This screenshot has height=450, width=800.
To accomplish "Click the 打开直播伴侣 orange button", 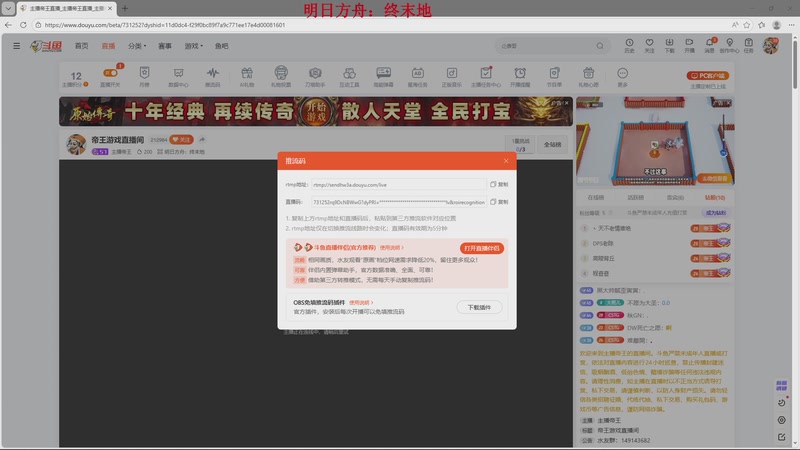I will pos(482,248).
